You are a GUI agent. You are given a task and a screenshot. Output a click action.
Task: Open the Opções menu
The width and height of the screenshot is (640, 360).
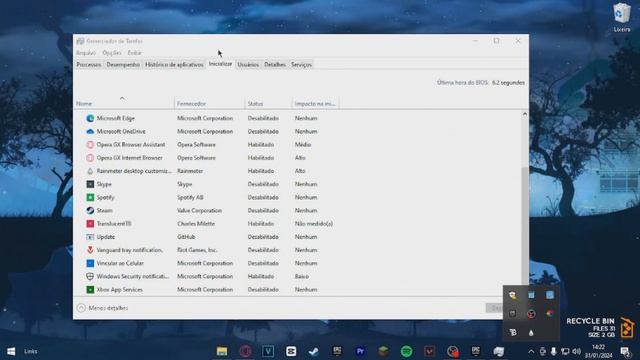tap(111, 53)
